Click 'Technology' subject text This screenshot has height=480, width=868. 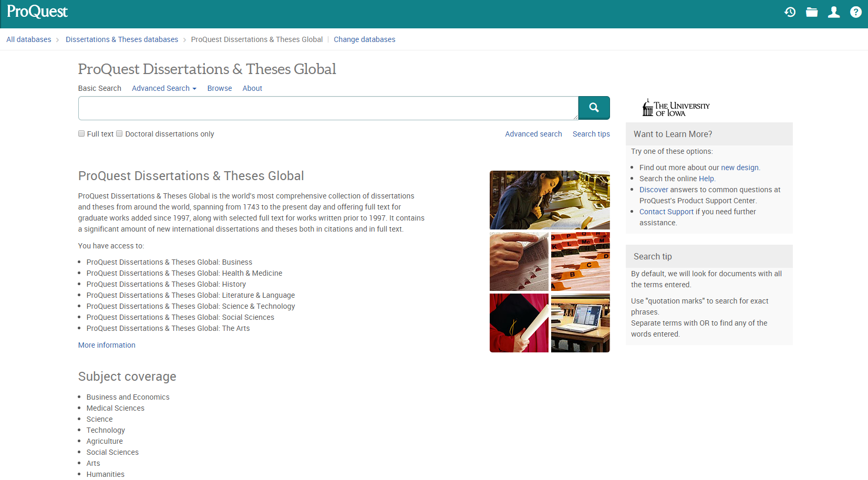click(x=106, y=430)
